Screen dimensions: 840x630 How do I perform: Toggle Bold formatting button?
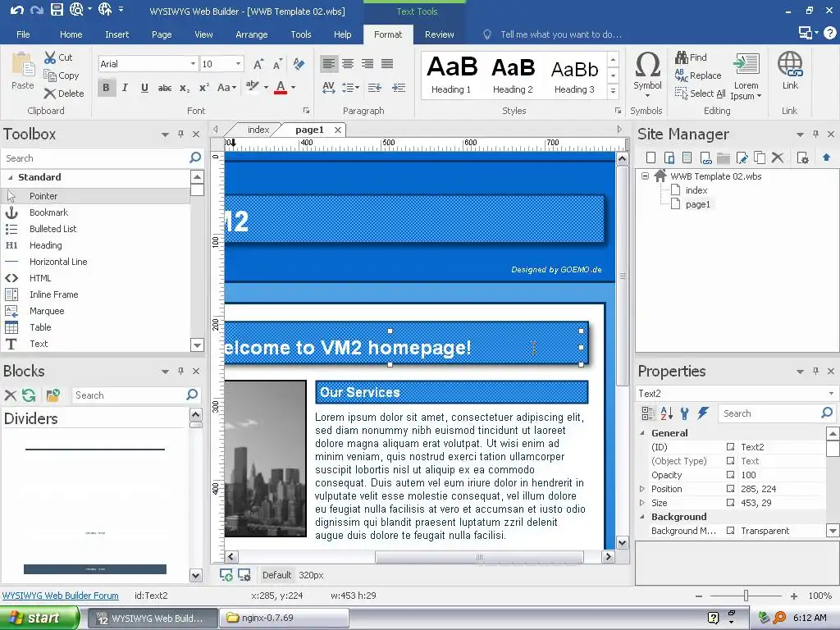[x=106, y=87]
